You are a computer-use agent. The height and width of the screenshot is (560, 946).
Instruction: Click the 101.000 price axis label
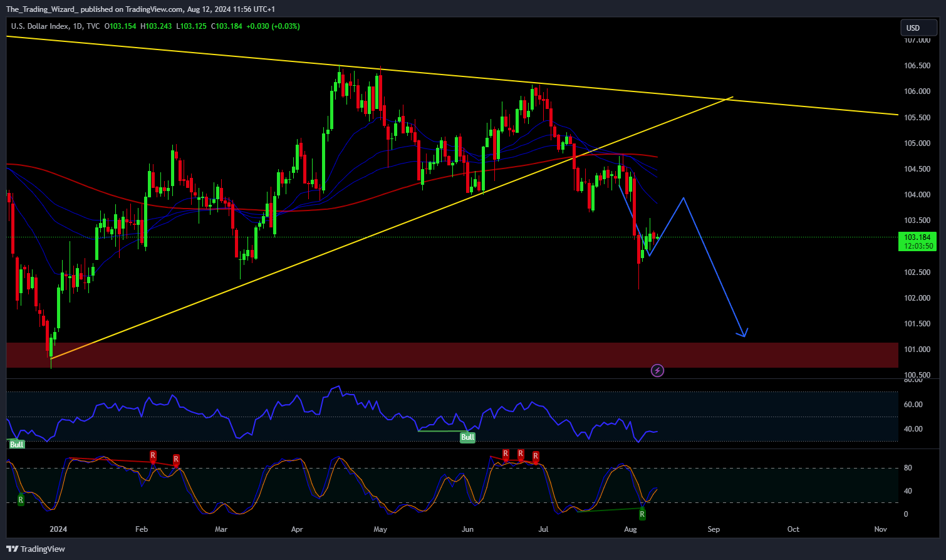(x=917, y=350)
